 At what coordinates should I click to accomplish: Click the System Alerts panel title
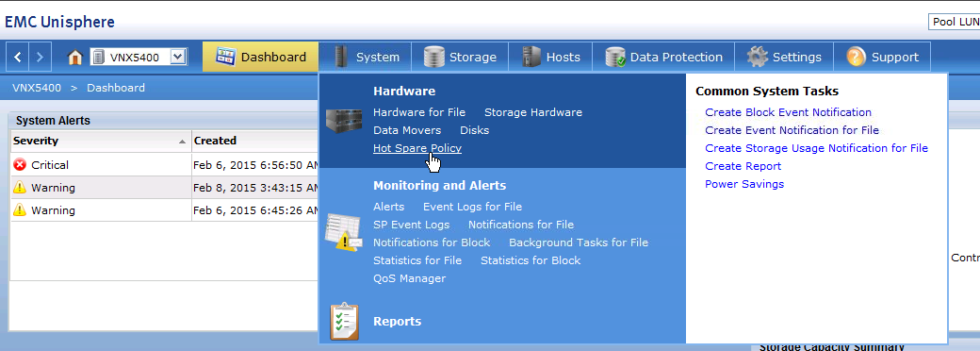[x=53, y=121]
